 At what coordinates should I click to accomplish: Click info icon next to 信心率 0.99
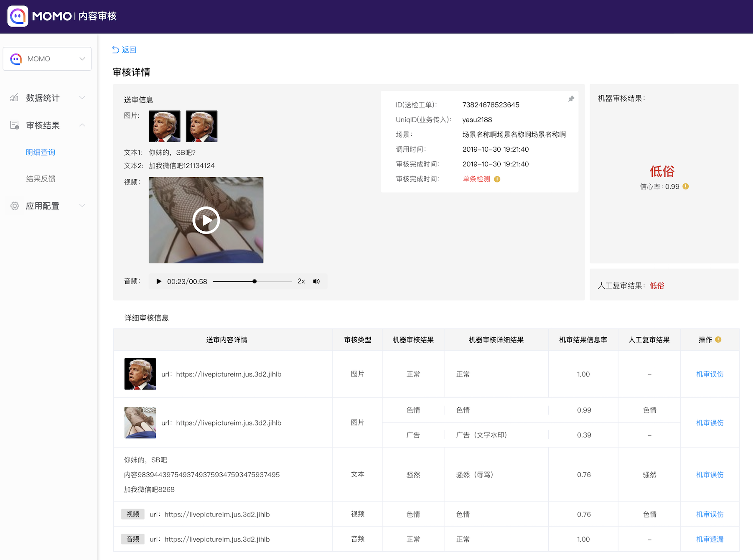(x=686, y=186)
